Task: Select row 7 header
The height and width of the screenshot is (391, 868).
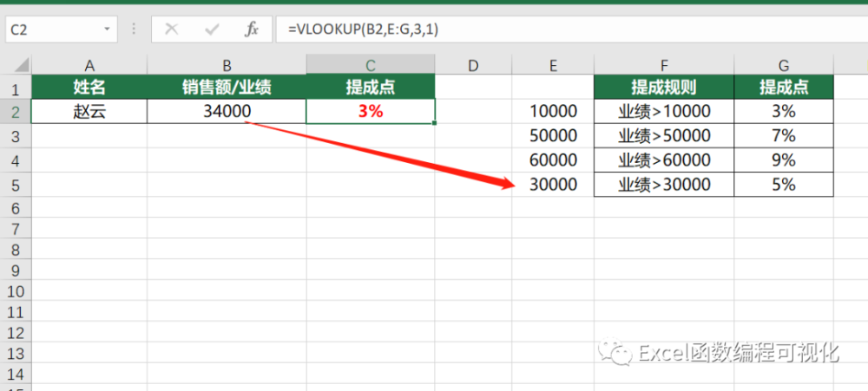Action: [16, 229]
